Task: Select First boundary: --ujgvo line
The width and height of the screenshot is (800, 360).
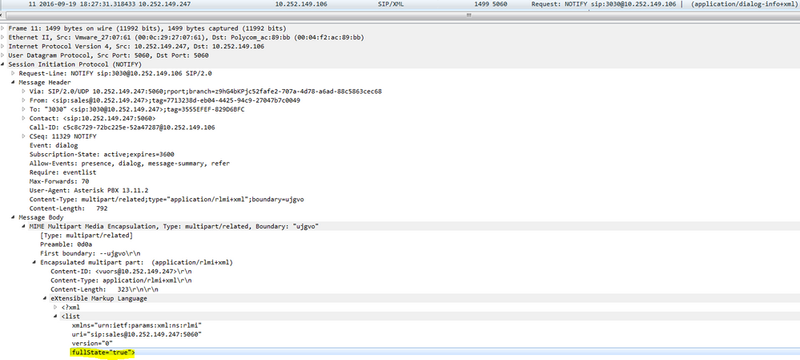Action: click(x=90, y=253)
